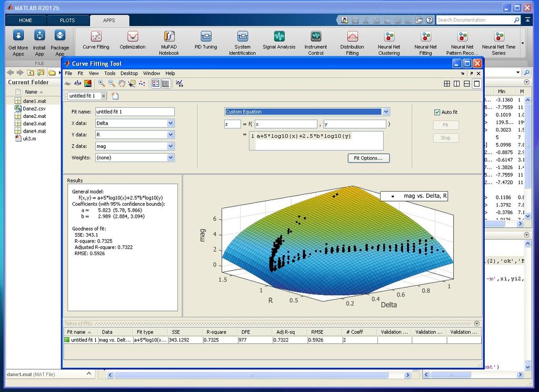539x392 pixels.
Task: Click the Stop button
Action: (445, 138)
